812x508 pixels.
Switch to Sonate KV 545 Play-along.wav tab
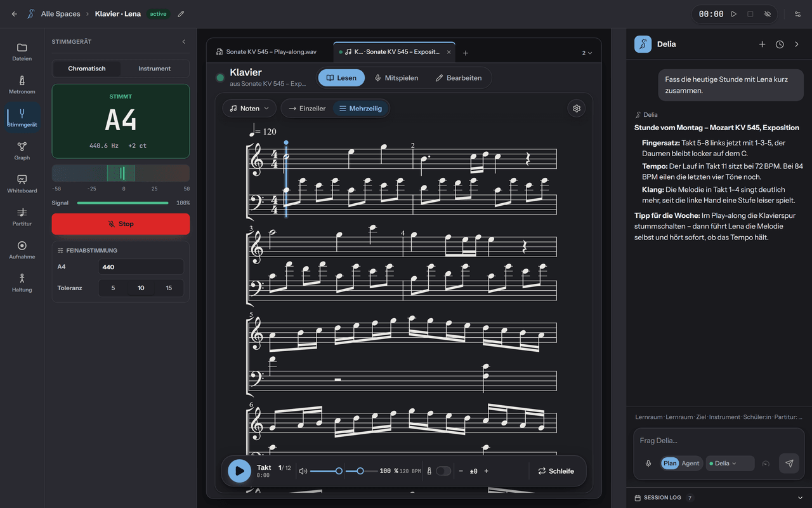[x=272, y=52]
